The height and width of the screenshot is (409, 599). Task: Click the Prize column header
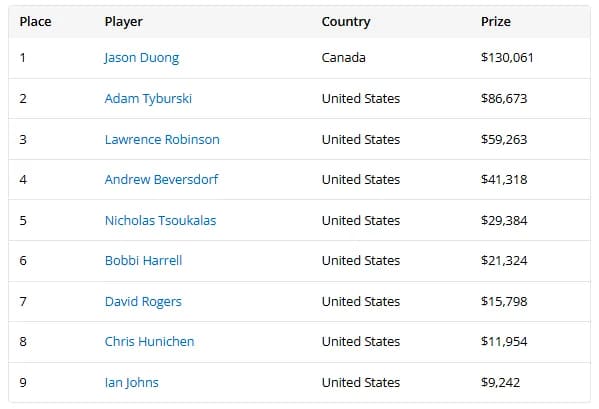[x=495, y=21]
